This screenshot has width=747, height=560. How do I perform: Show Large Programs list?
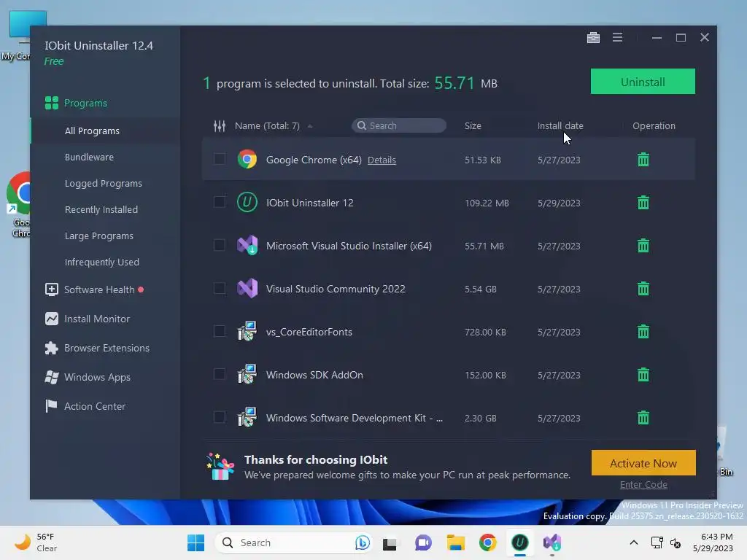click(99, 236)
